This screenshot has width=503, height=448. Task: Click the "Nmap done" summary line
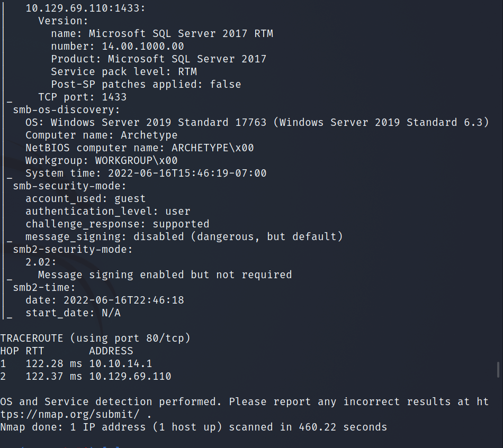tap(193, 427)
